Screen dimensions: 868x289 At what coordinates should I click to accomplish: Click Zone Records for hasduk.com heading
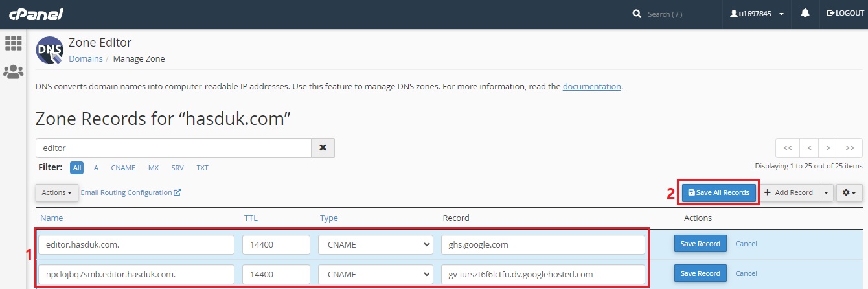pos(163,119)
